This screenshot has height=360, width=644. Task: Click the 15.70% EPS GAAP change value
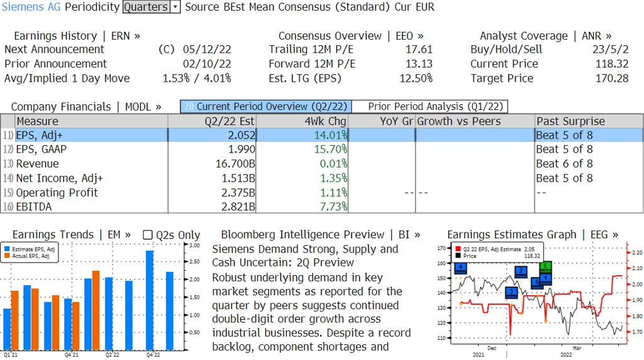(x=331, y=150)
